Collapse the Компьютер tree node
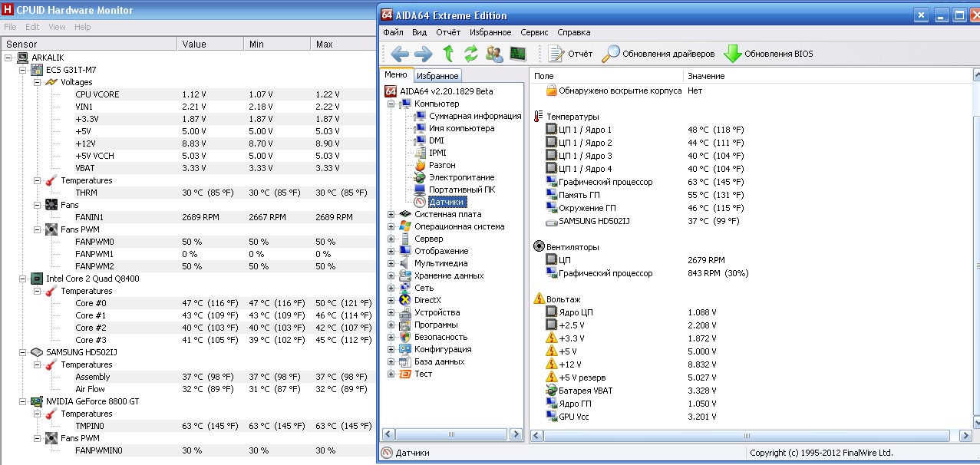The width and height of the screenshot is (980, 465). [x=392, y=104]
